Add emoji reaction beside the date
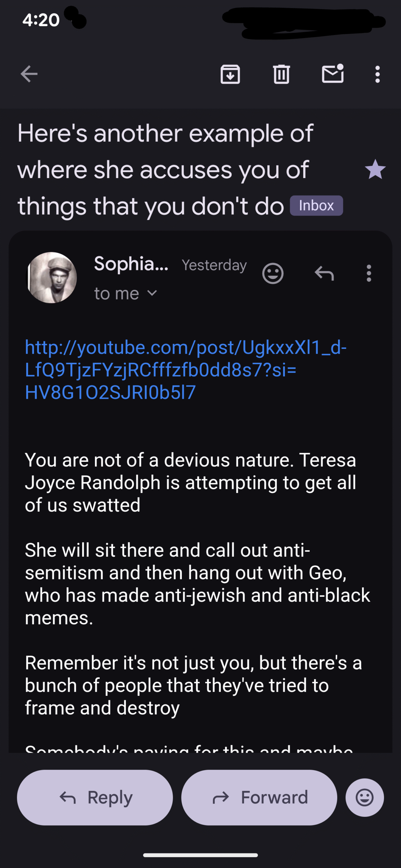The image size is (401, 868). coord(273,273)
